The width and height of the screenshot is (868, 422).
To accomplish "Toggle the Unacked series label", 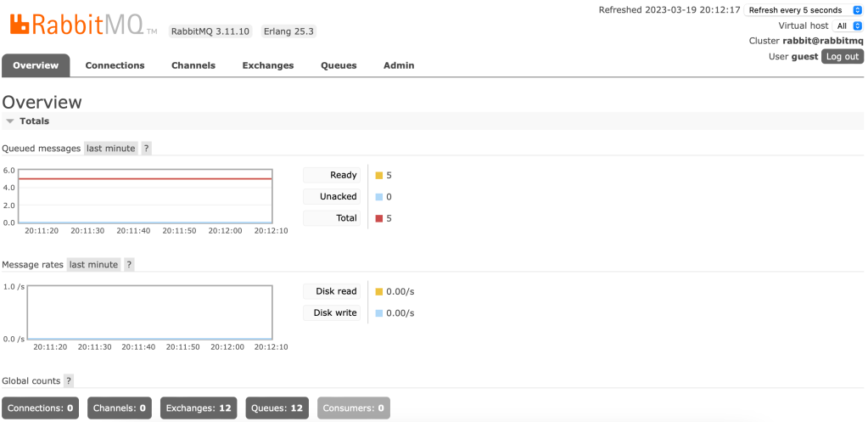I will pos(338,196).
